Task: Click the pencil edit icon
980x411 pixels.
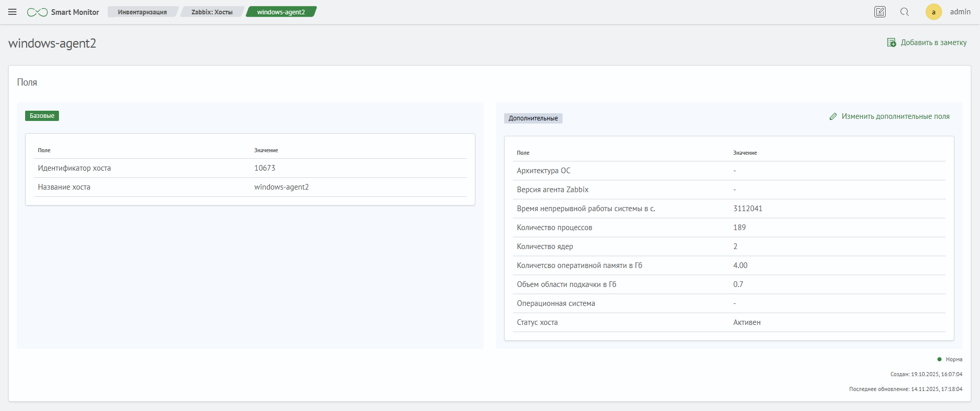Action: pyautogui.click(x=833, y=117)
